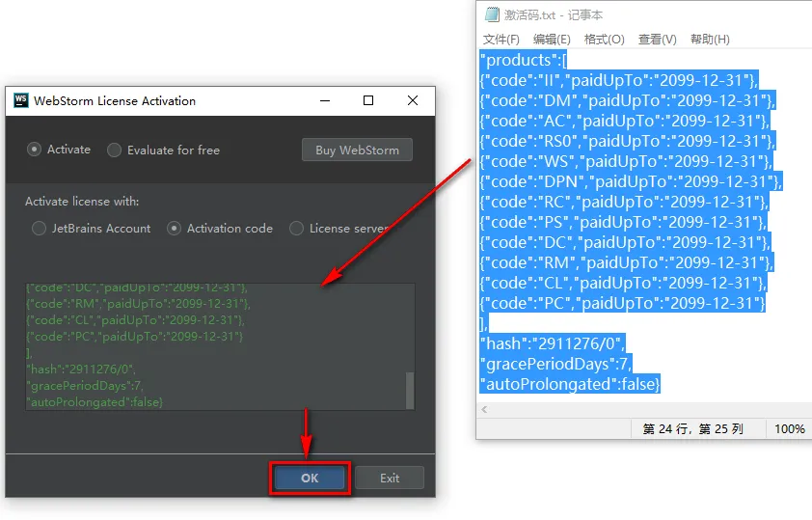Viewport: 812px width, 520px height.
Task: Click the "code":"PS" line in Notepad
Action: [624, 222]
